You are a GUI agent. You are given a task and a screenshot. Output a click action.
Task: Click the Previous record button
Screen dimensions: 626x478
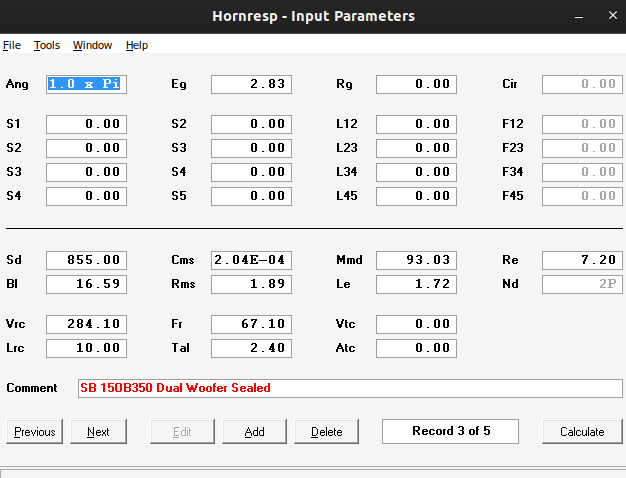pyautogui.click(x=35, y=431)
